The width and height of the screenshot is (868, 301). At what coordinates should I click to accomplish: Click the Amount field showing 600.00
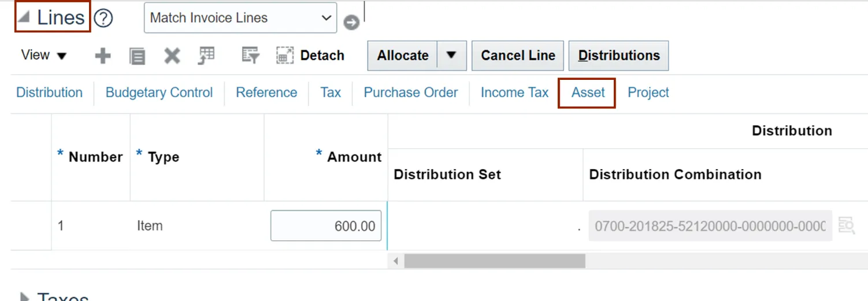click(x=326, y=226)
